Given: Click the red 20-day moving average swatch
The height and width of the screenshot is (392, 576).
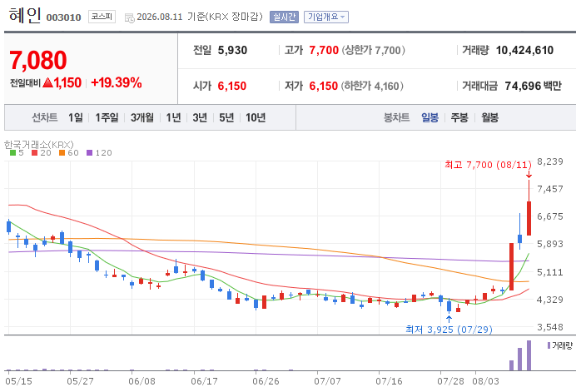Looking at the screenshot, I should [x=34, y=153].
